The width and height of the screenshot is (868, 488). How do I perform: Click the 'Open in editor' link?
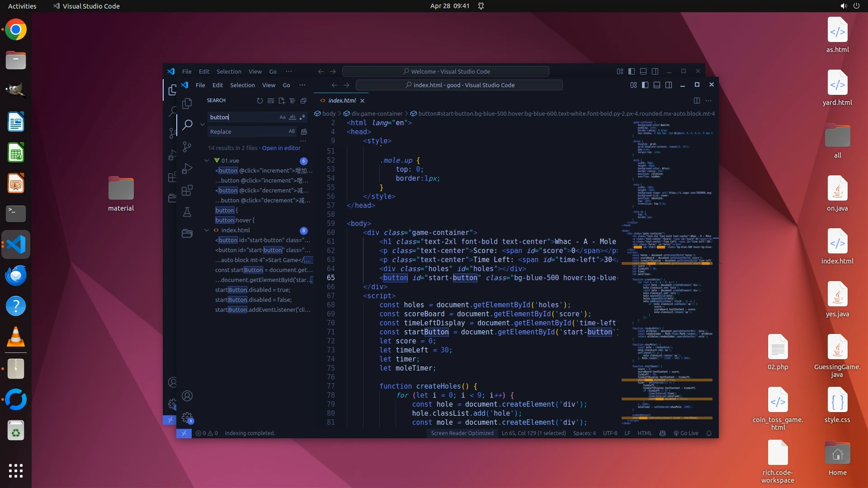click(x=281, y=148)
